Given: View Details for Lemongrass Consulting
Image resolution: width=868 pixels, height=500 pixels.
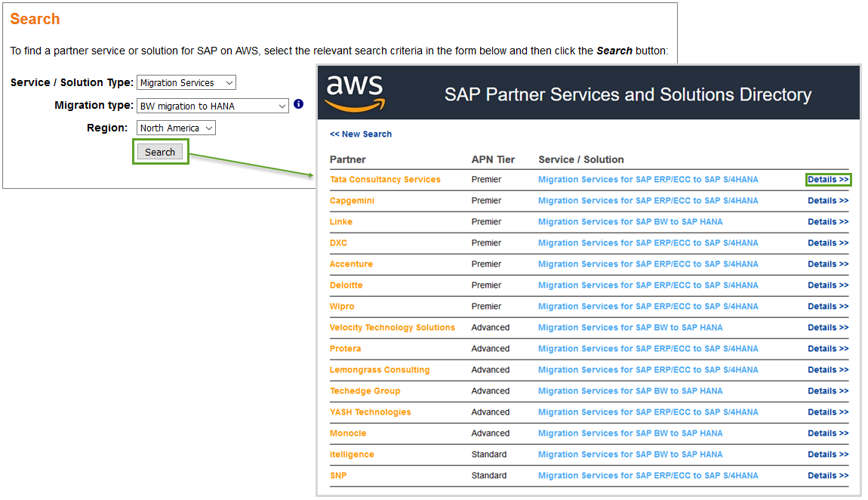Looking at the screenshot, I should (x=828, y=369).
